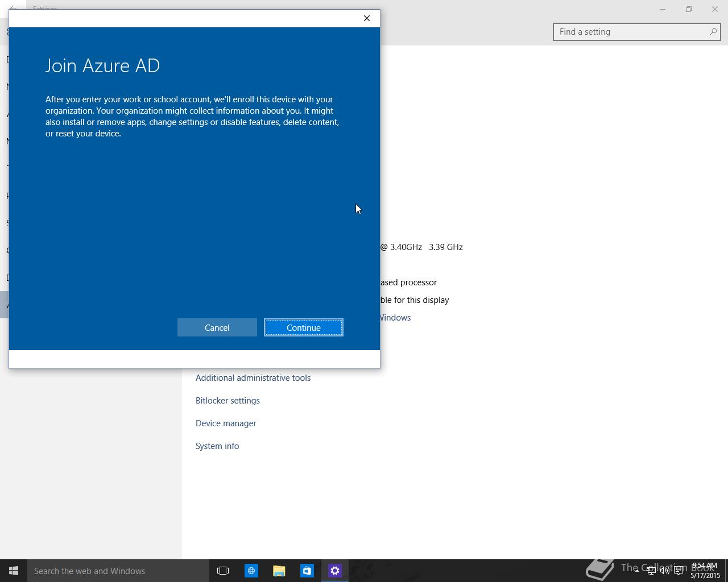Viewport: 728px width, 582px height.
Task: Click the 3.39 GHz processor value
Action: pos(446,247)
